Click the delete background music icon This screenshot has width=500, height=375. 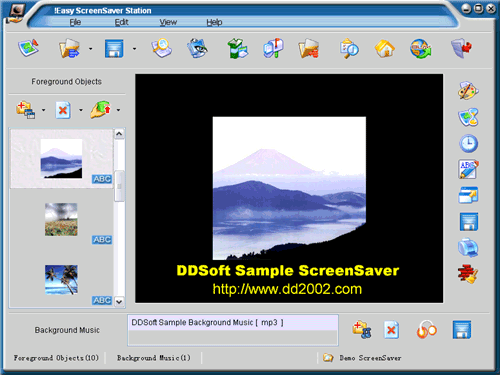(391, 330)
